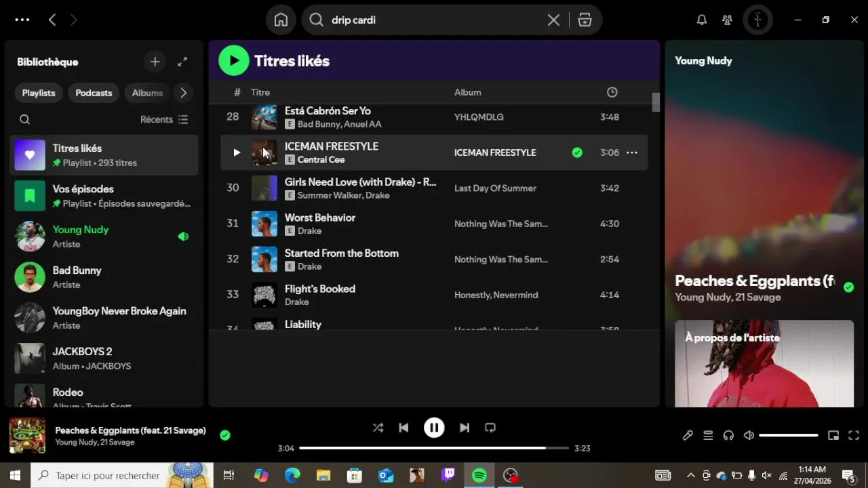Search within the library
Image resolution: width=868 pixels, height=488 pixels.
(x=24, y=119)
